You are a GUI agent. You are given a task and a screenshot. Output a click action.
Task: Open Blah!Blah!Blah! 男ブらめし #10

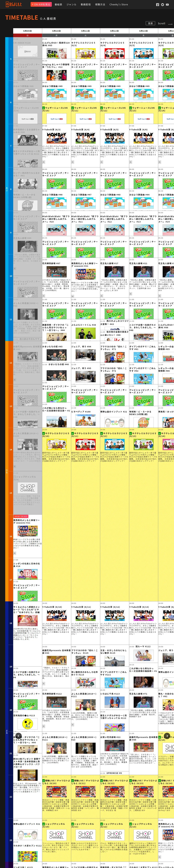[x=56, y=223]
